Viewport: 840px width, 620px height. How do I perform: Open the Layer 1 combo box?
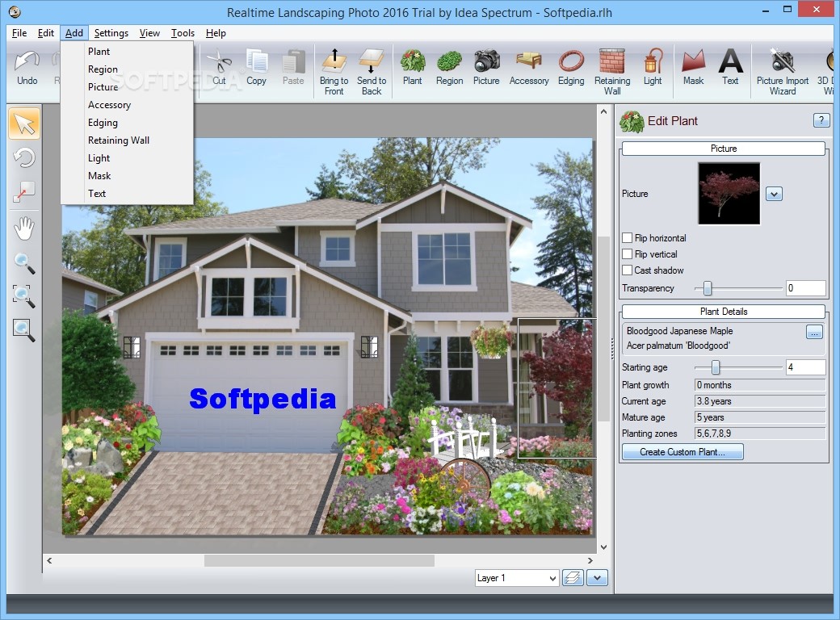point(517,578)
